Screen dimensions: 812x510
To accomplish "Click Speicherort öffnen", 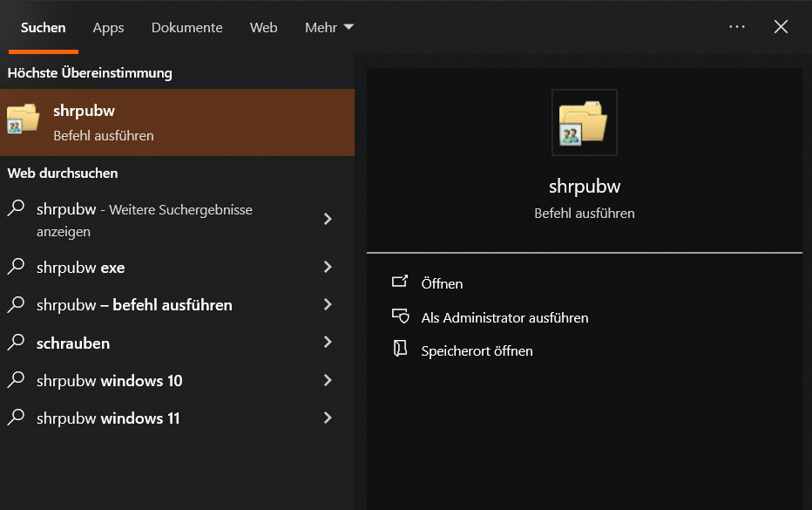I will [x=477, y=350].
